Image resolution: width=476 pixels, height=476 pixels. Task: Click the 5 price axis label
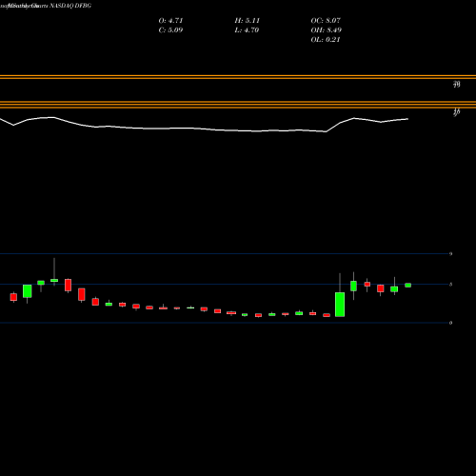point(450,285)
